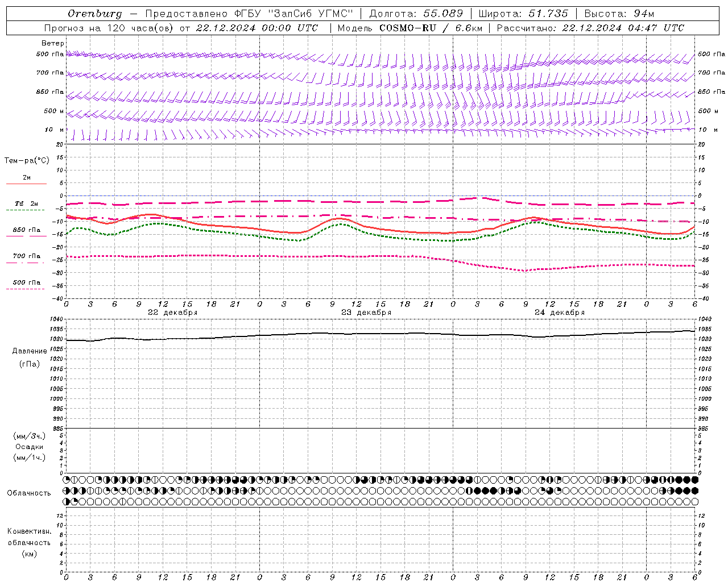Screen dimensions: 728x582
Task: Click the "(гПа)" unit label under Давление
Action: [x=30, y=364]
